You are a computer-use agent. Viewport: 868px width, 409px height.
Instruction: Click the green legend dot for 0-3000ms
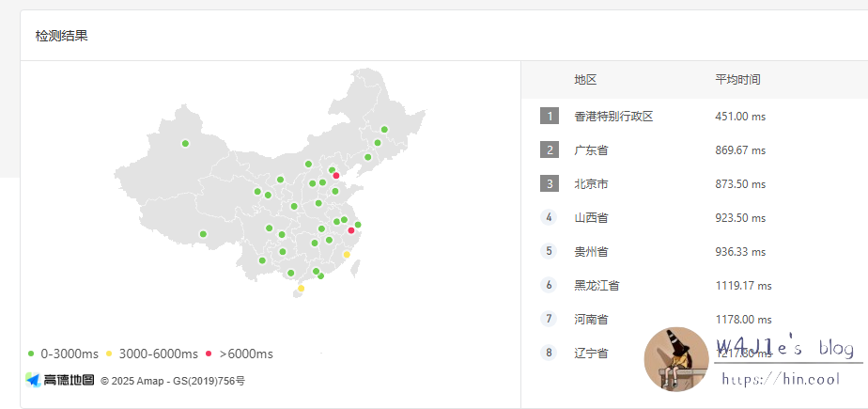[x=31, y=354]
